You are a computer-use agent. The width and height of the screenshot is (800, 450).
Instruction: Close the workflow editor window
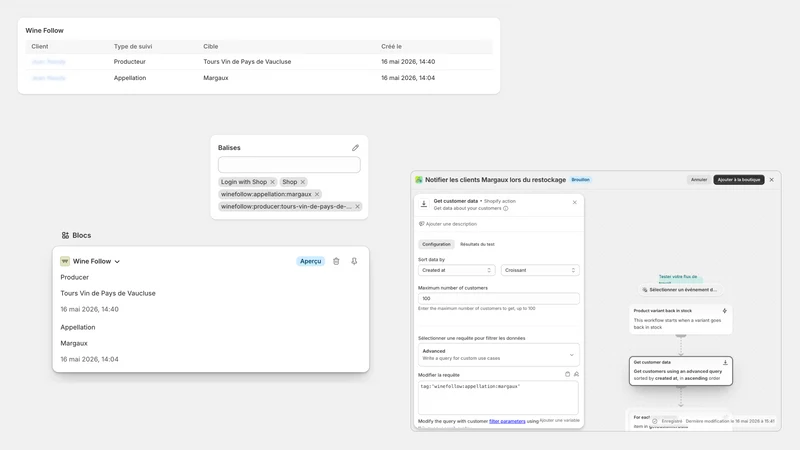[771, 180]
